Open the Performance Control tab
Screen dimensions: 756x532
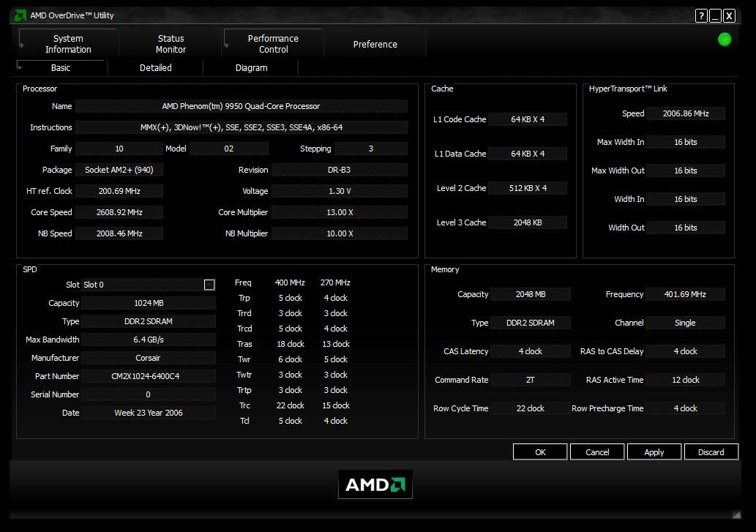[273, 44]
